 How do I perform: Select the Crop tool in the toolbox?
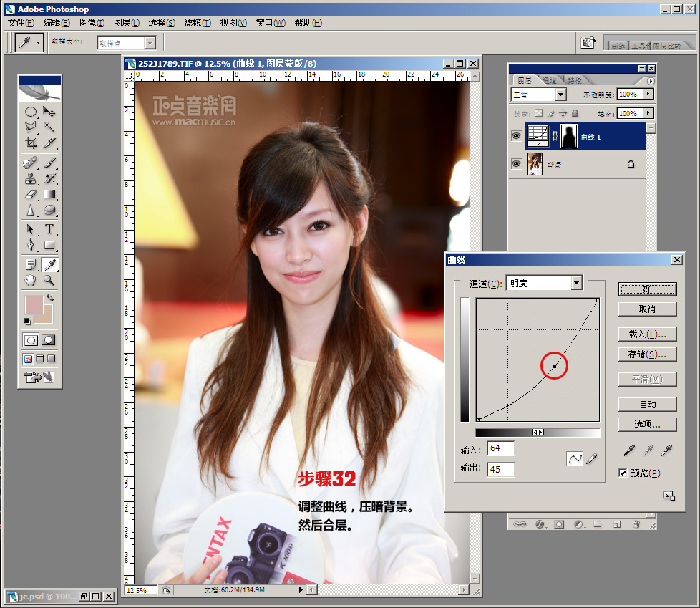coord(31,143)
